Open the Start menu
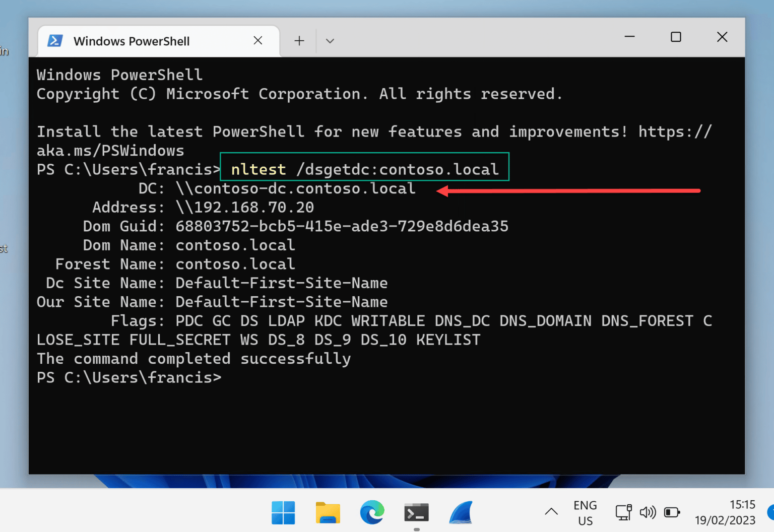The height and width of the screenshot is (532, 774). [283, 512]
